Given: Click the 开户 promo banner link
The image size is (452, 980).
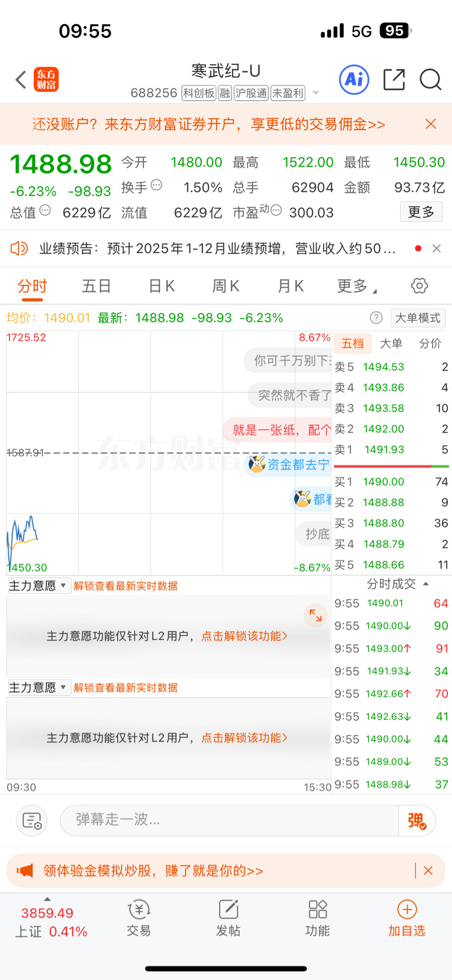Looking at the screenshot, I should (x=209, y=124).
